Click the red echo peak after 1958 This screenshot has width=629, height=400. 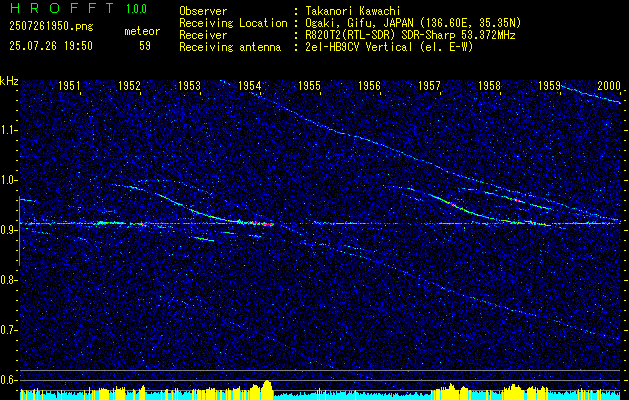pos(516,199)
